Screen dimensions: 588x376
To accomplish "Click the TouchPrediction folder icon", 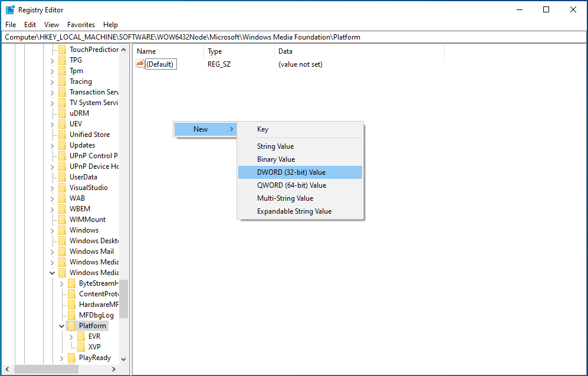I will 63,50.
